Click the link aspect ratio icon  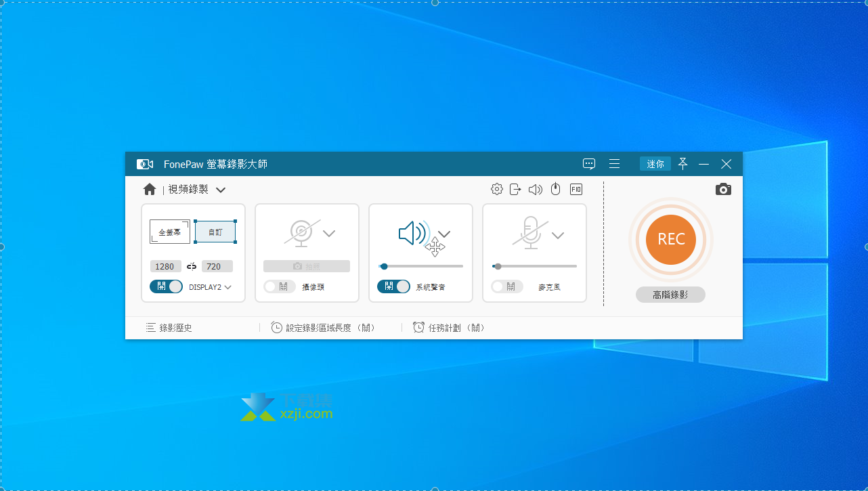192,266
